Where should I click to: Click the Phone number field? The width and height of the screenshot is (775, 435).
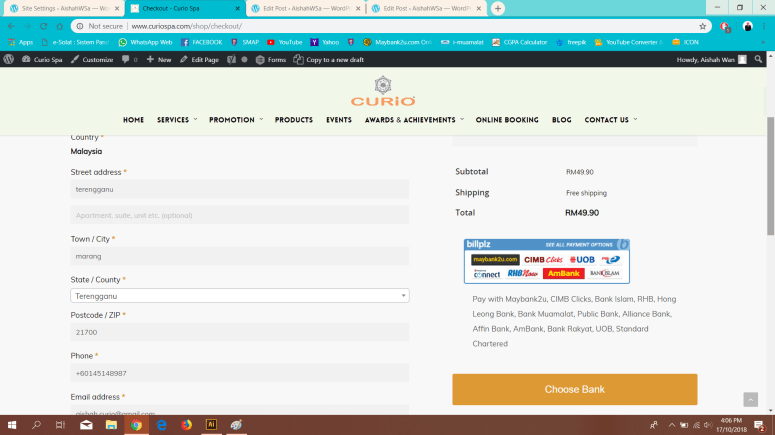[240, 373]
